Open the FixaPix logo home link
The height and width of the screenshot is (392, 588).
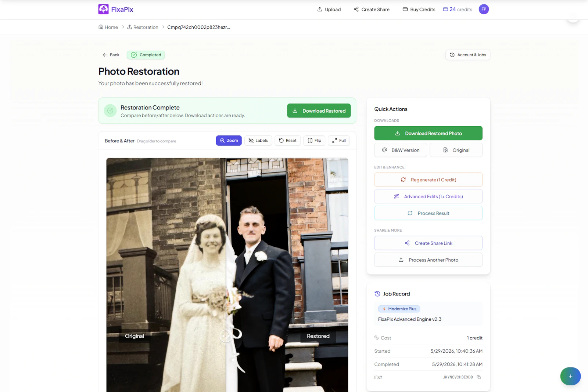tap(116, 9)
